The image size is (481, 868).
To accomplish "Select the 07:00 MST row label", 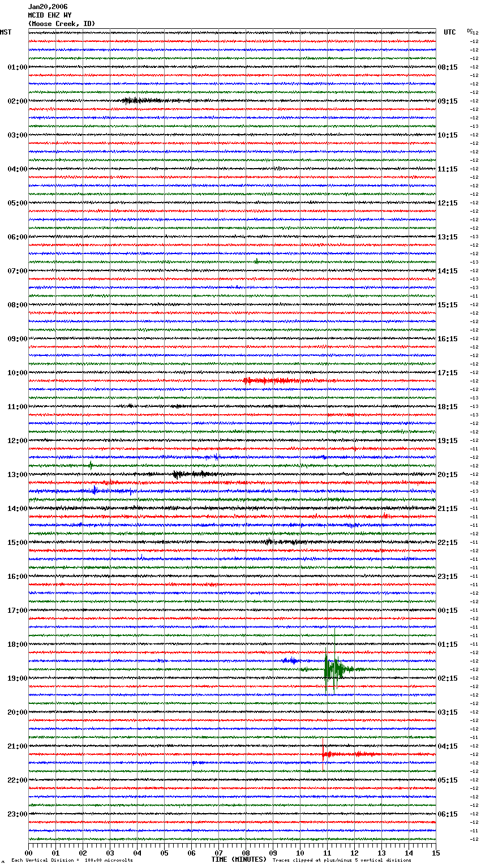I will click(17, 271).
